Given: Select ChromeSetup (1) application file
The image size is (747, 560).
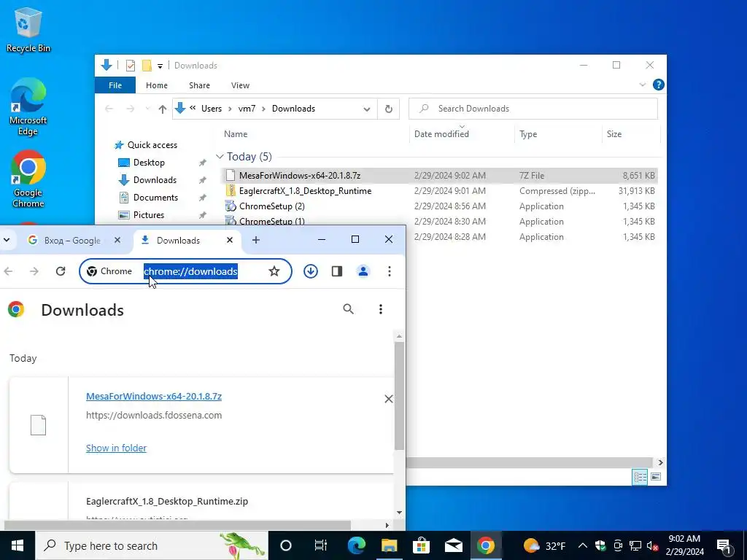Looking at the screenshot, I should [x=271, y=221].
